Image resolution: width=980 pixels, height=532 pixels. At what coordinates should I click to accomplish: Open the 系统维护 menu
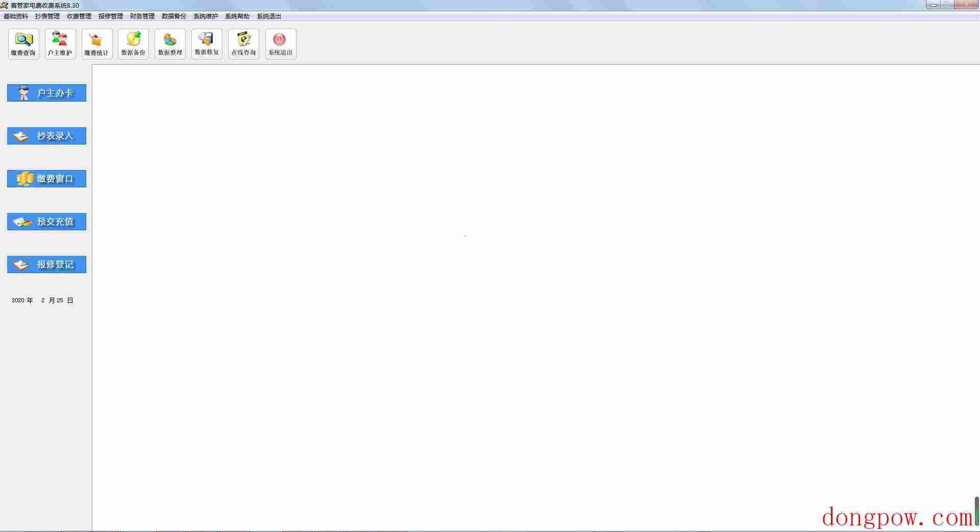pos(206,16)
